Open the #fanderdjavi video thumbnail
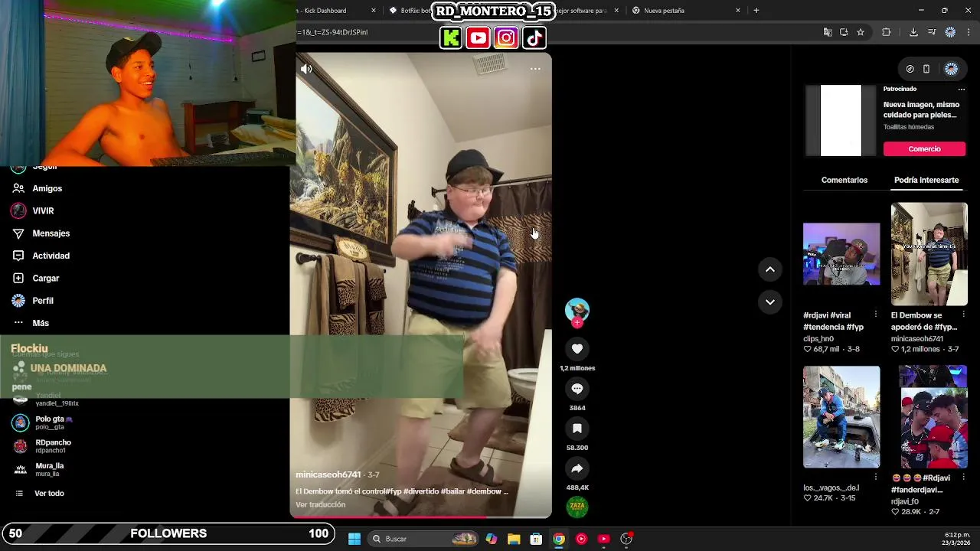 pos(929,417)
